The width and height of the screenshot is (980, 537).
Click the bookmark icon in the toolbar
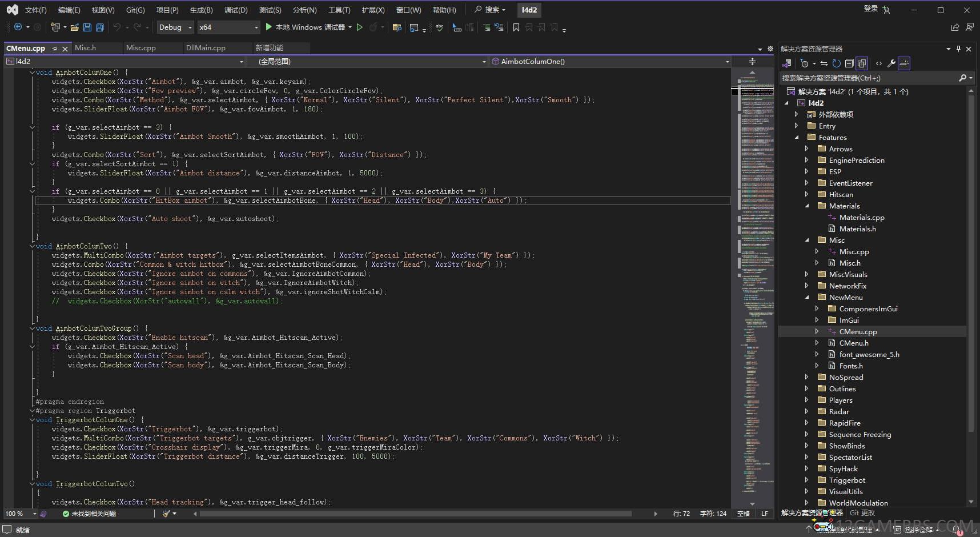pos(516,27)
